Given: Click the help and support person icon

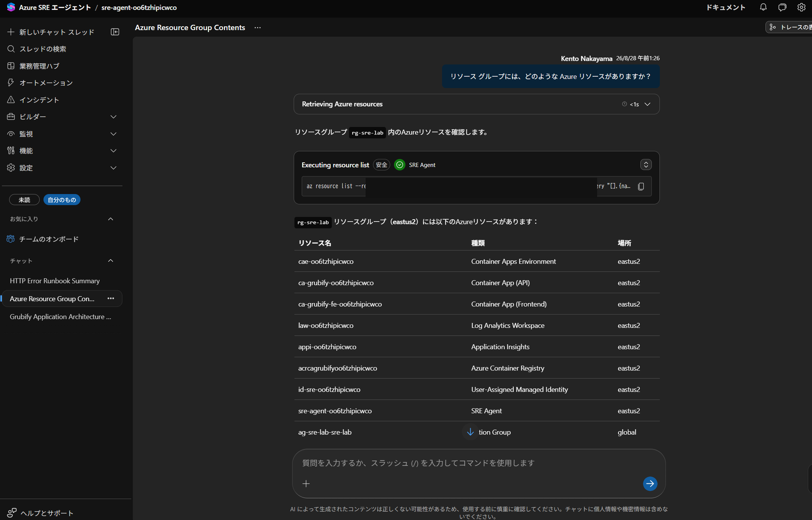Looking at the screenshot, I should pyautogui.click(x=12, y=513).
